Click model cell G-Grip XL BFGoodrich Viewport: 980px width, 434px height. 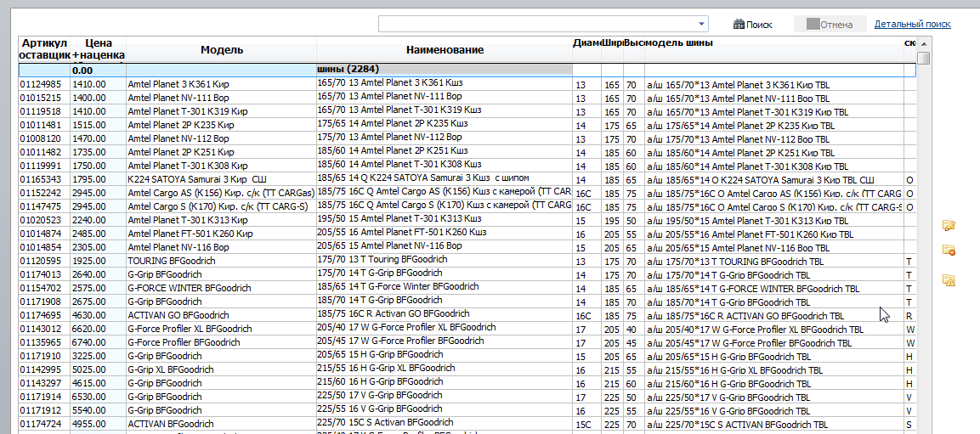point(222,369)
